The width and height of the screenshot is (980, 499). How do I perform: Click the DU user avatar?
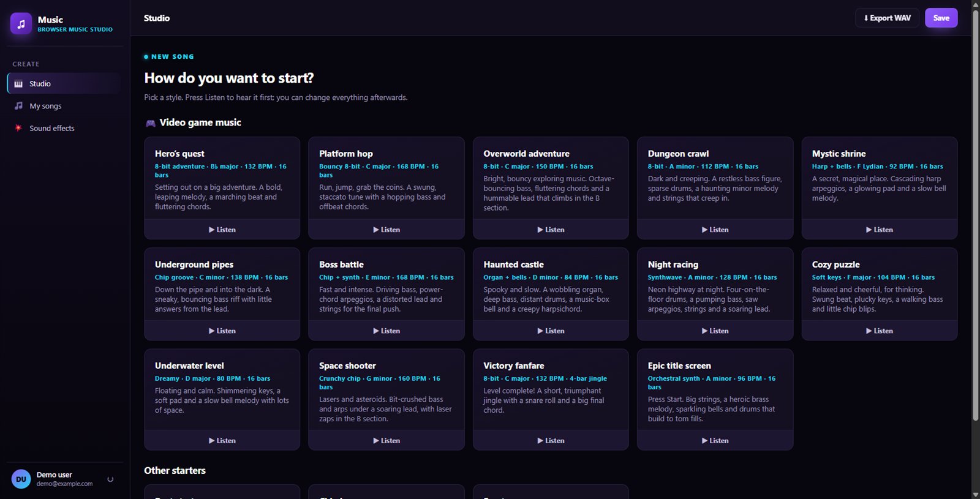click(x=21, y=479)
